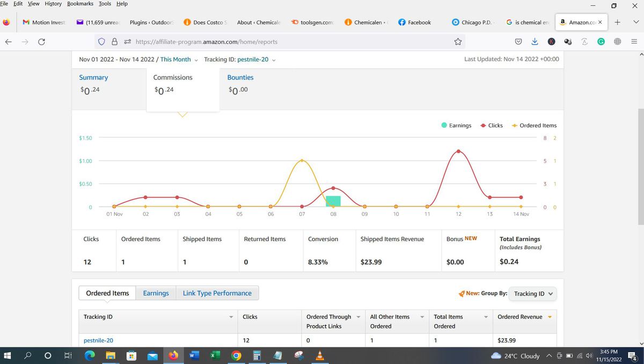The image size is (644, 364).
Task: Switch to the Earnings tab
Action: coord(156,293)
